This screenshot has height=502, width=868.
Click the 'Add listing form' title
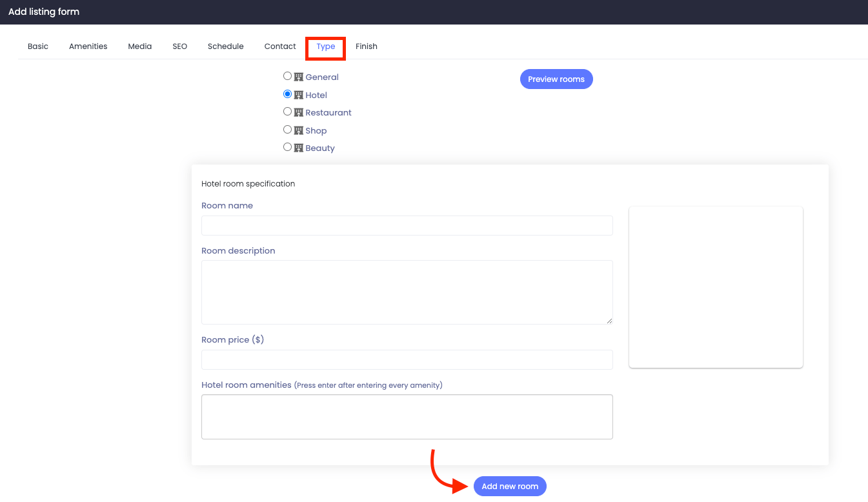(44, 12)
